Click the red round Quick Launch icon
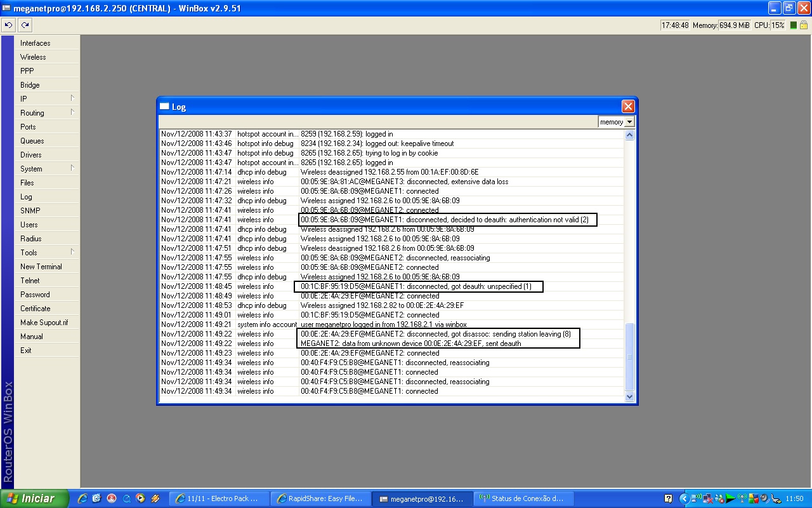Image resolution: width=812 pixels, height=508 pixels. (x=112, y=498)
